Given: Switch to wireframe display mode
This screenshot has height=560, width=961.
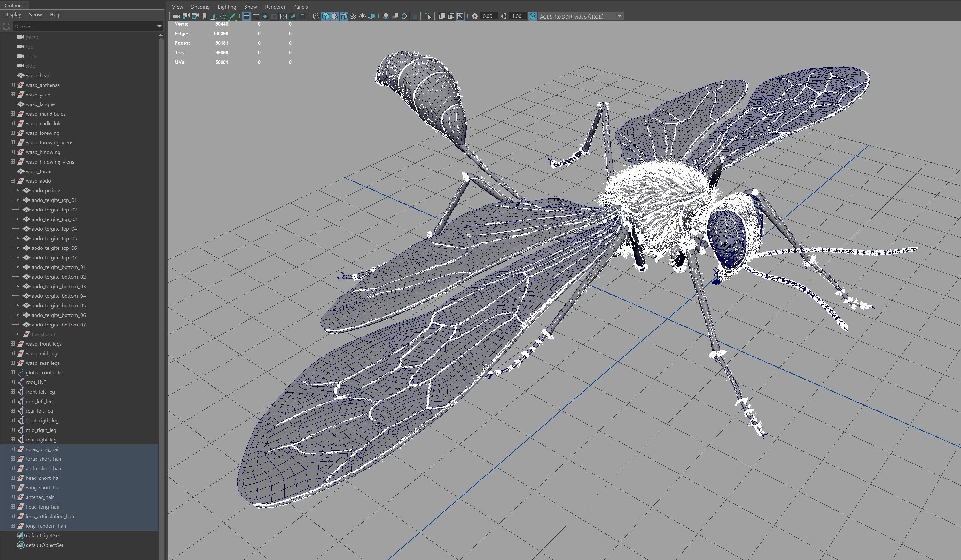Looking at the screenshot, I should click(316, 16).
